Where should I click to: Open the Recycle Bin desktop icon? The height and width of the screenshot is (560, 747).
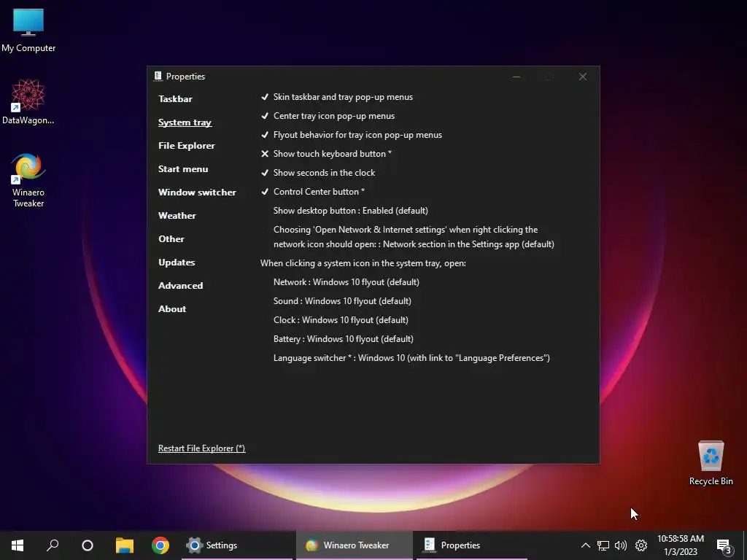tap(711, 463)
